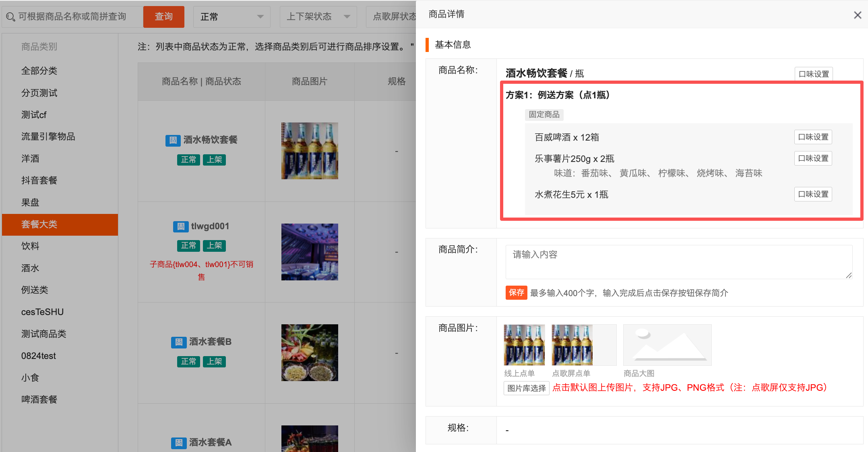Toggle the 正常 status tag under tlwgd001
Viewport: 868px width, 452px height.
pos(188,246)
